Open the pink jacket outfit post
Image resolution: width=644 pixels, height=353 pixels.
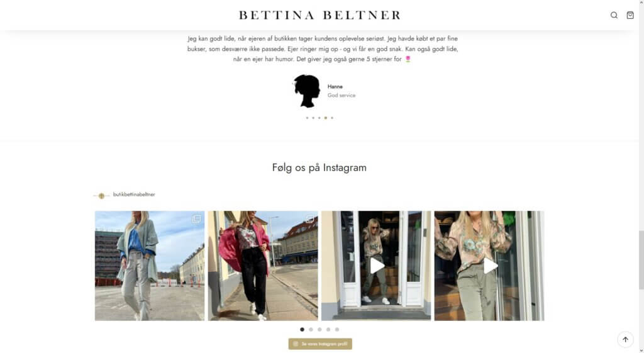tap(263, 266)
